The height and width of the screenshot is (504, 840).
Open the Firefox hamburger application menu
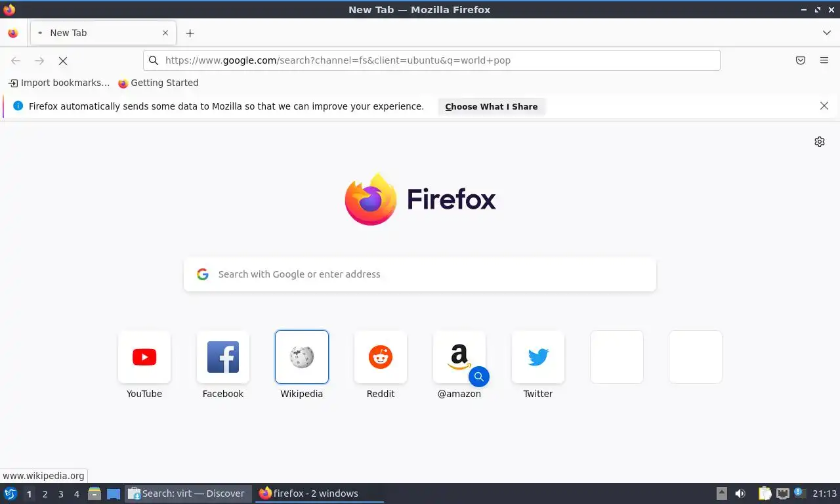tap(824, 60)
